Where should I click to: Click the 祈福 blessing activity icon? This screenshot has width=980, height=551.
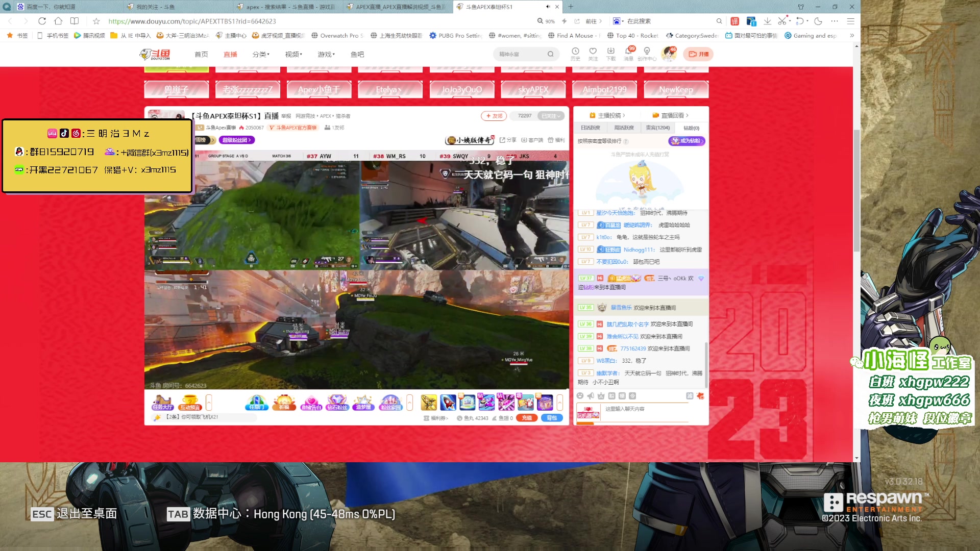[x=284, y=403]
